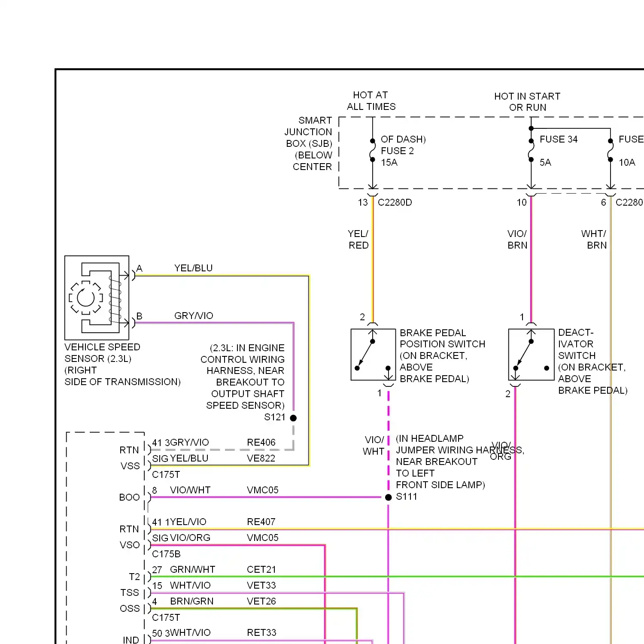Viewport: 644px width, 644px height.
Task: Click the "FUSE 2" text
Action: [397, 151]
